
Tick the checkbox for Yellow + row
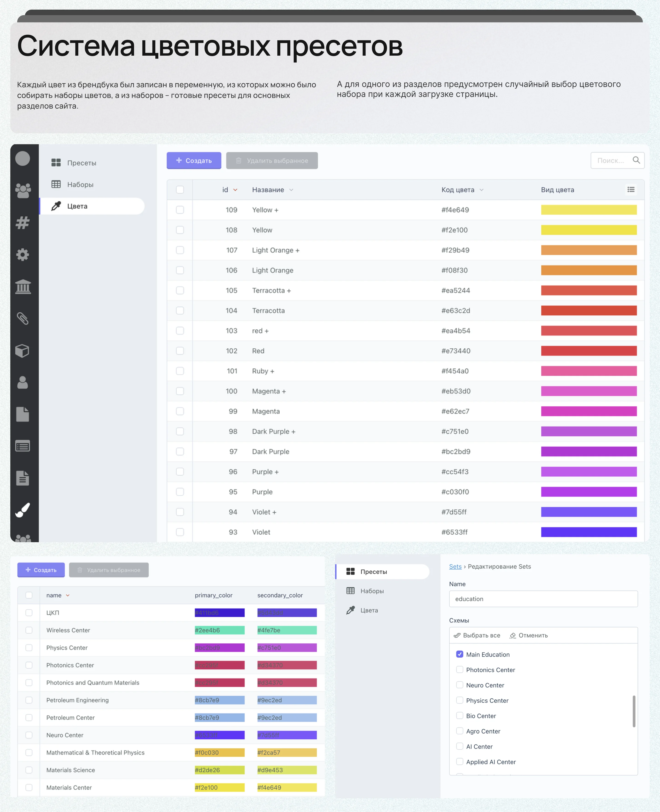180,210
